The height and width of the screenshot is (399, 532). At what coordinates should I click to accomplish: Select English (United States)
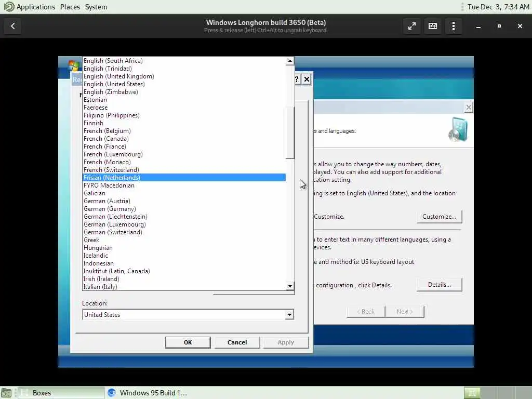184,84
